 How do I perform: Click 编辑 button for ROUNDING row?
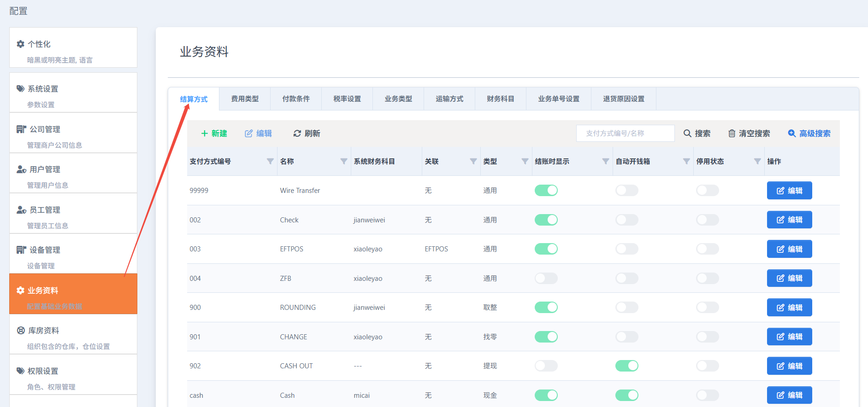[789, 308]
